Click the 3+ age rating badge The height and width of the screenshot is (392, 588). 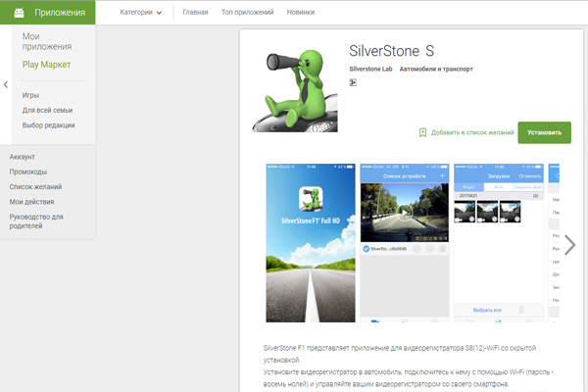tap(353, 82)
